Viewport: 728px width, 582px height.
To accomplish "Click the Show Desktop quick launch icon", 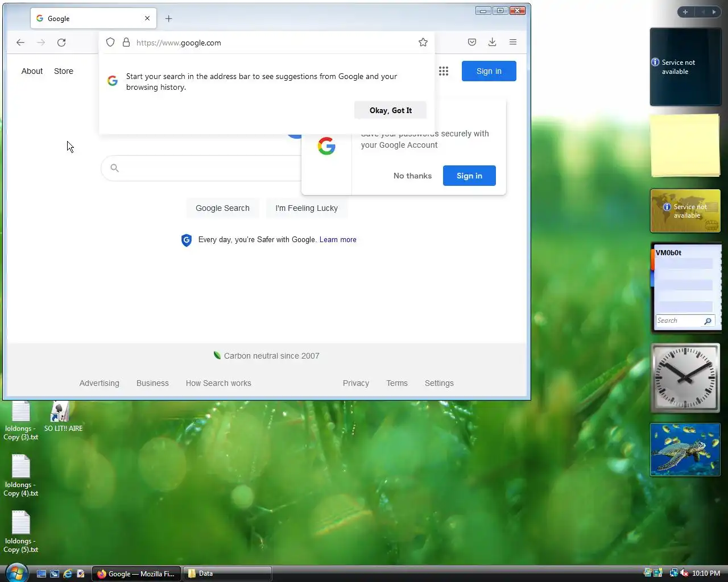I will [x=42, y=573].
